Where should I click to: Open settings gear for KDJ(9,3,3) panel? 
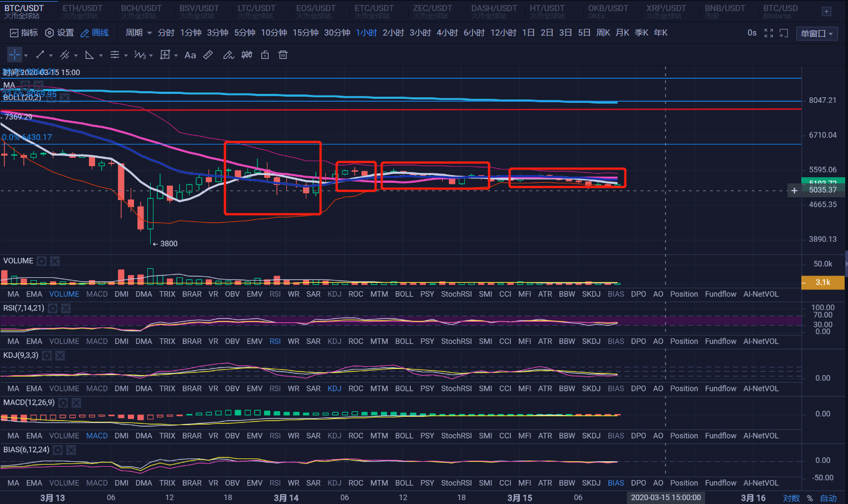[47, 355]
